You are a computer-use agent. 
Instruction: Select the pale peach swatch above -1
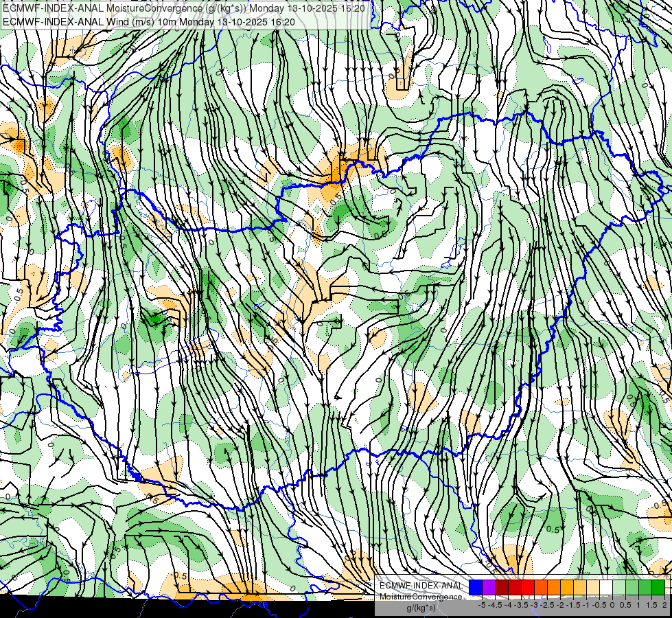[x=593, y=587]
